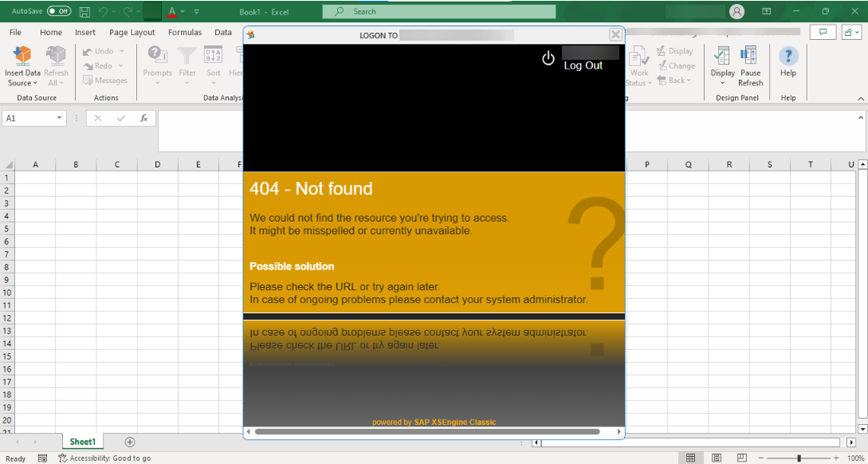Click the title bar Undo arrow

click(102, 11)
